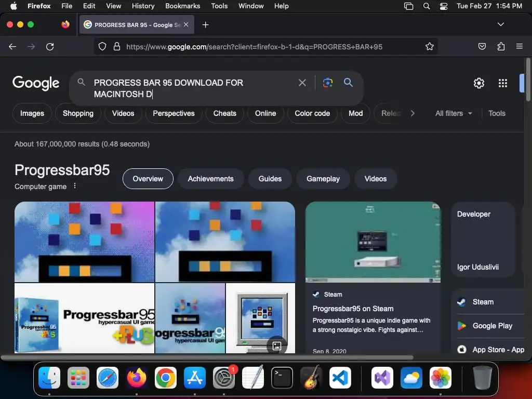Open Finder from the Dock
Screen dimensions: 532x399
tap(49, 378)
